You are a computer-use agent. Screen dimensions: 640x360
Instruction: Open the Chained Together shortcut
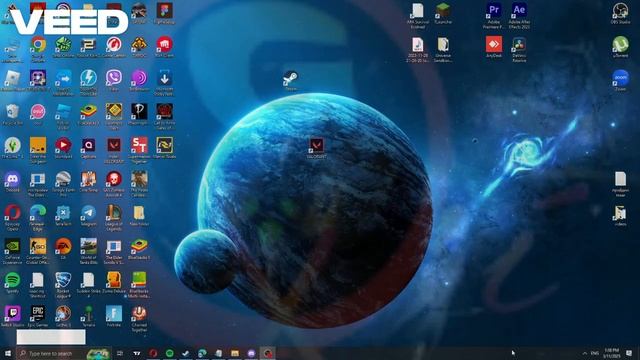coord(139,314)
